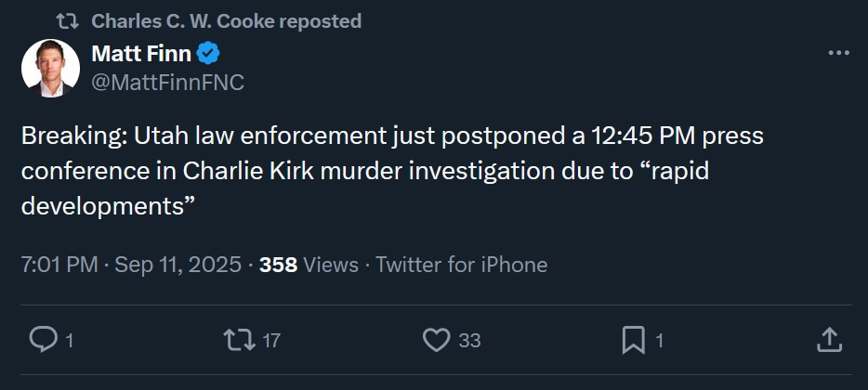The width and height of the screenshot is (868, 390).
Task: Open the share icon menu
Action: tap(828, 341)
